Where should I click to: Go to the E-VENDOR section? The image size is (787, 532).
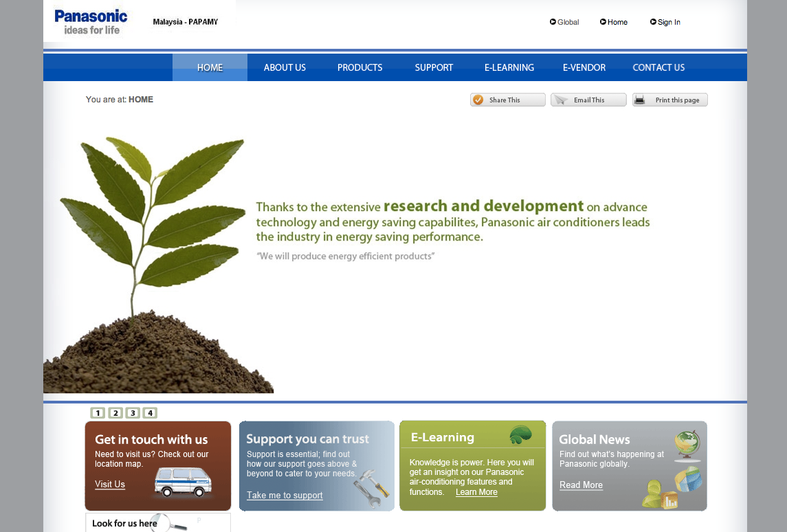(x=584, y=67)
